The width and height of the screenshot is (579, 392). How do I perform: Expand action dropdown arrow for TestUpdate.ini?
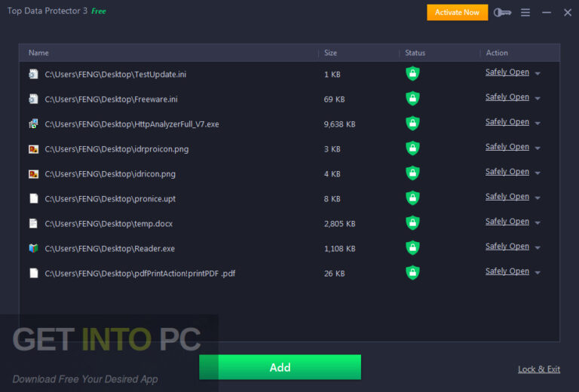538,73
